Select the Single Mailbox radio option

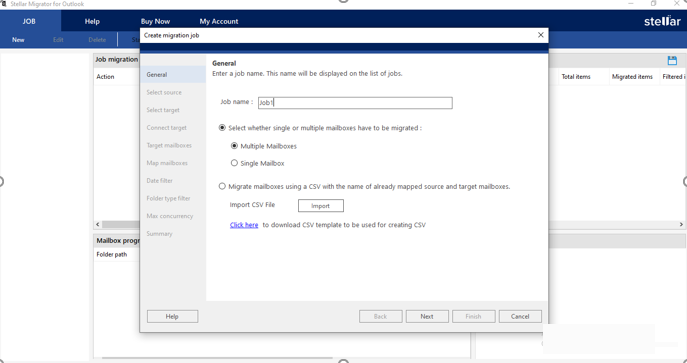click(234, 163)
